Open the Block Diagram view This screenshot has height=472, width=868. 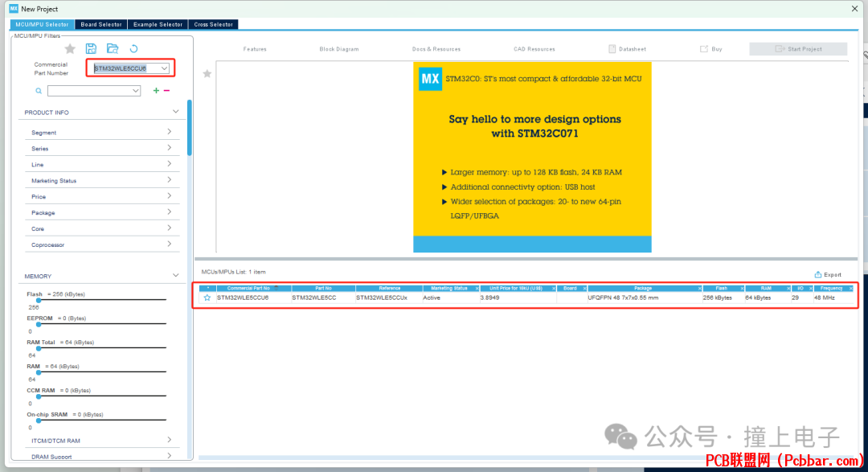pos(339,49)
